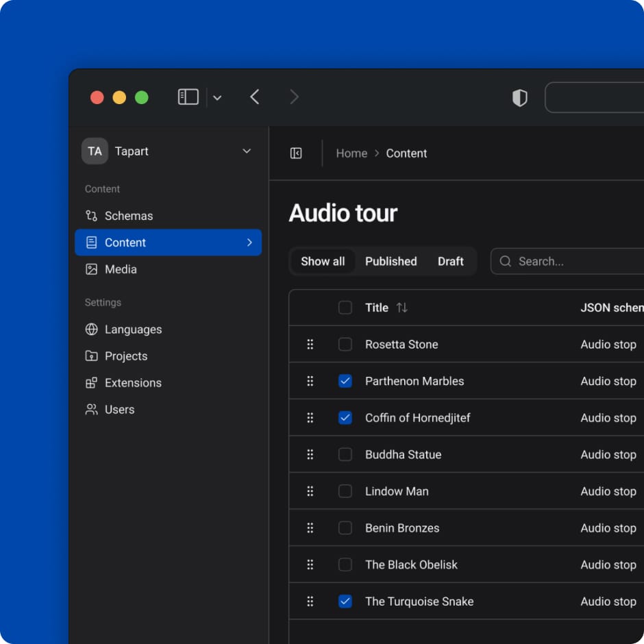Open the Benin Bronzes entry
This screenshot has width=644, height=644.
tap(402, 528)
